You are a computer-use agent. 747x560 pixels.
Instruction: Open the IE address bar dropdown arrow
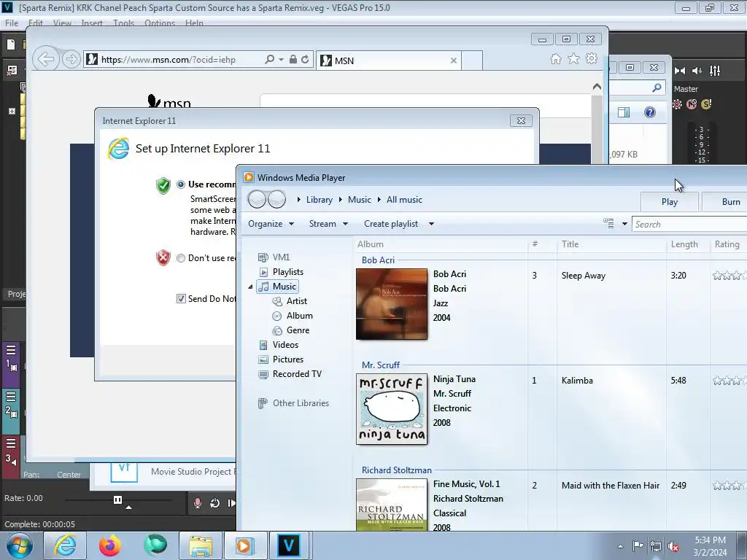(282, 60)
